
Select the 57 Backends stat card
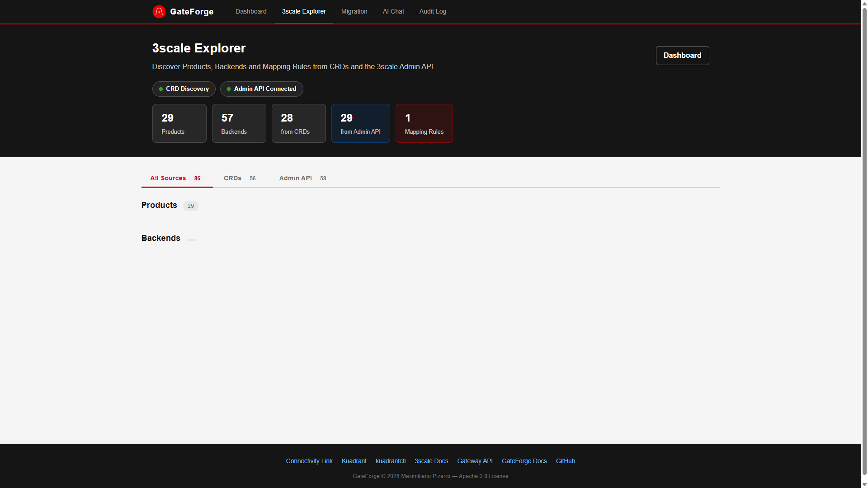click(x=239, y=123)
